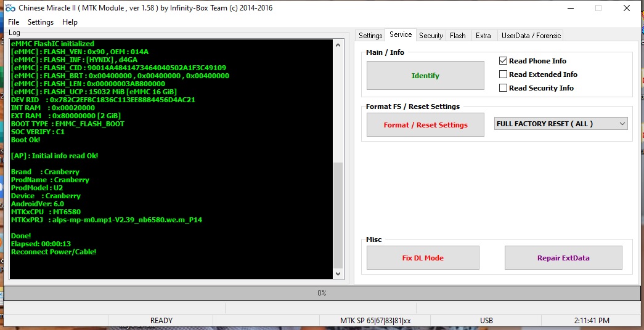Click the MTKxPRJ alps-mp-m0 log line
The height and width of the screenshot is (330, 644).
point(107,220)
